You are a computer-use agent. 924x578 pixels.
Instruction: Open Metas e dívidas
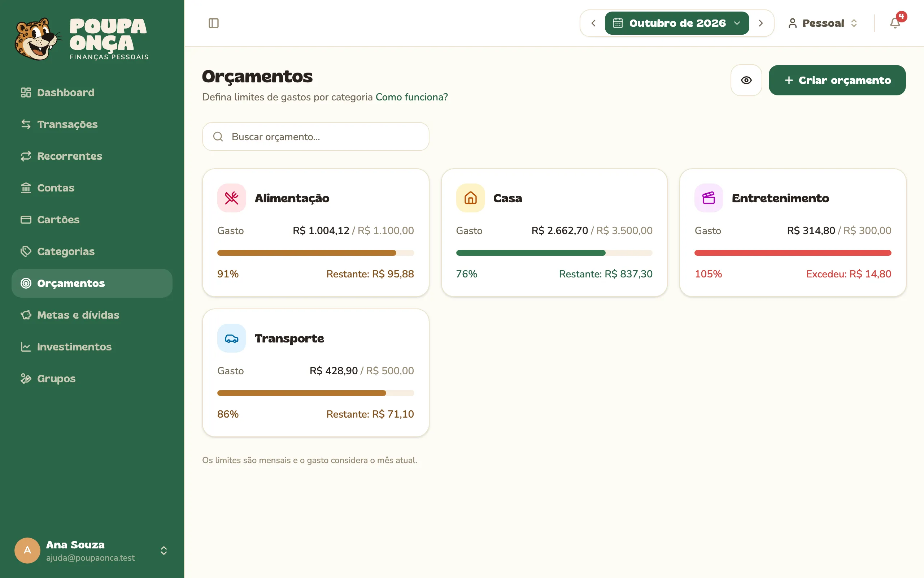[92, 315]
